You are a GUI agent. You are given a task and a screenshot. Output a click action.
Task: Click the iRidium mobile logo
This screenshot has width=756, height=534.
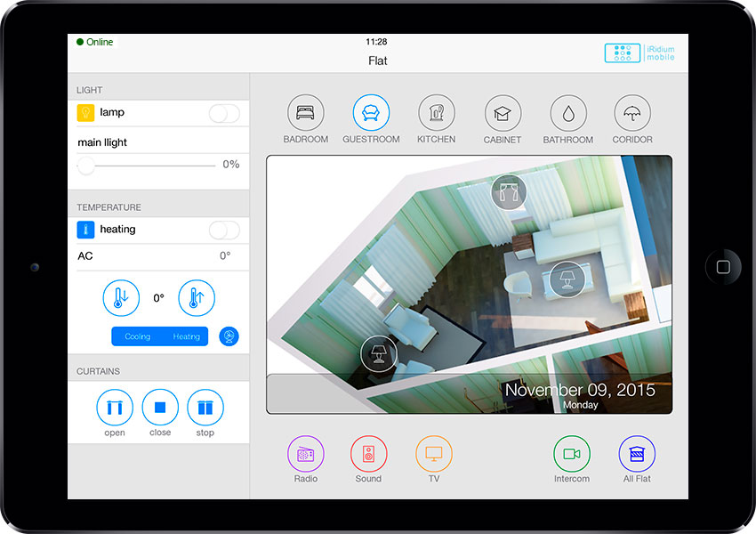click(639, 53)
